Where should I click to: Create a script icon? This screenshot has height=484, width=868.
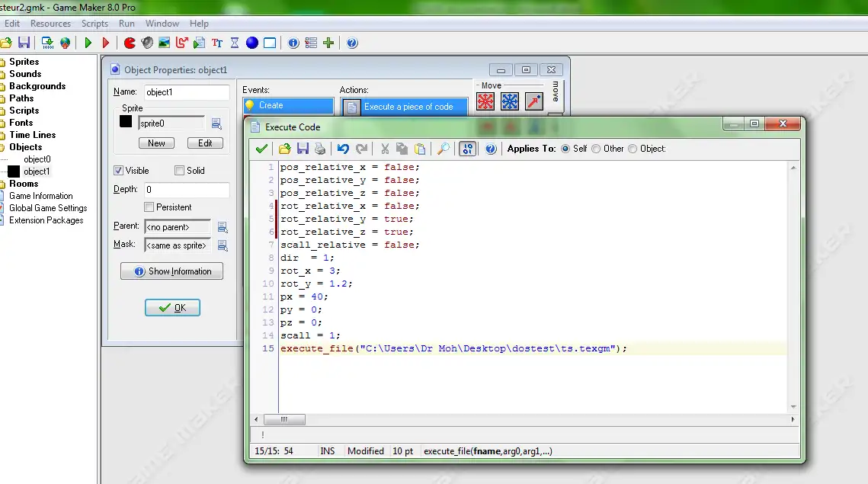point(200,43)
